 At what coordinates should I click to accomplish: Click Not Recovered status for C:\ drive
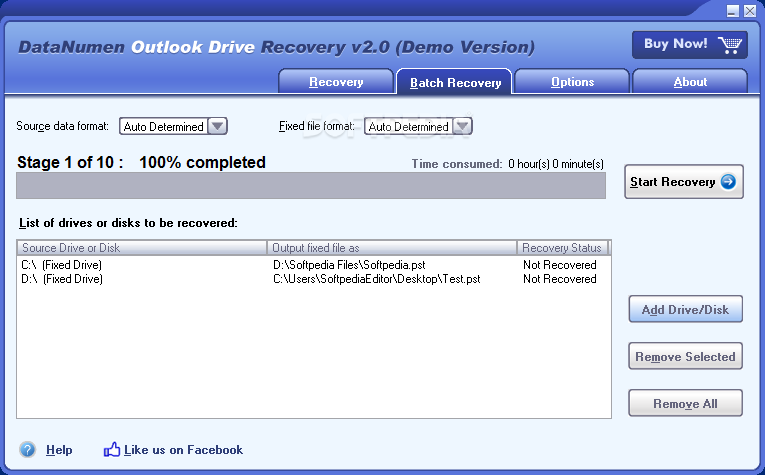[x=560, y=265]
